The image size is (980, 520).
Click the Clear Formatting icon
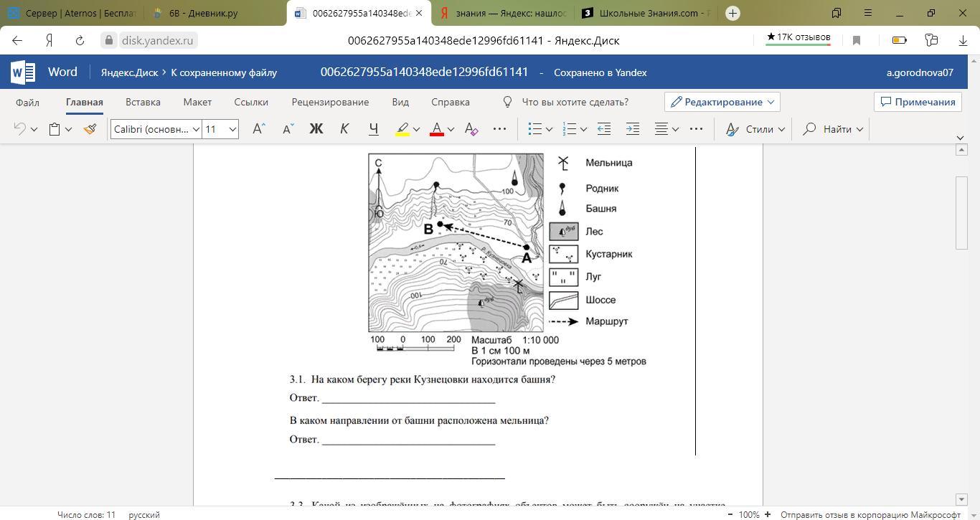[x=471, y=129]
